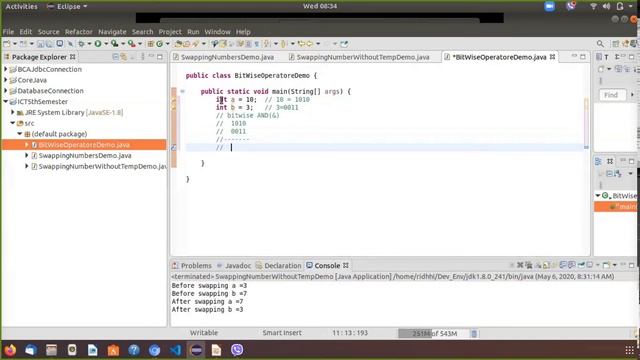This screenshot has width=640, height=360.
Task: Click the heap memory status bar
Action: click(433, 333)
